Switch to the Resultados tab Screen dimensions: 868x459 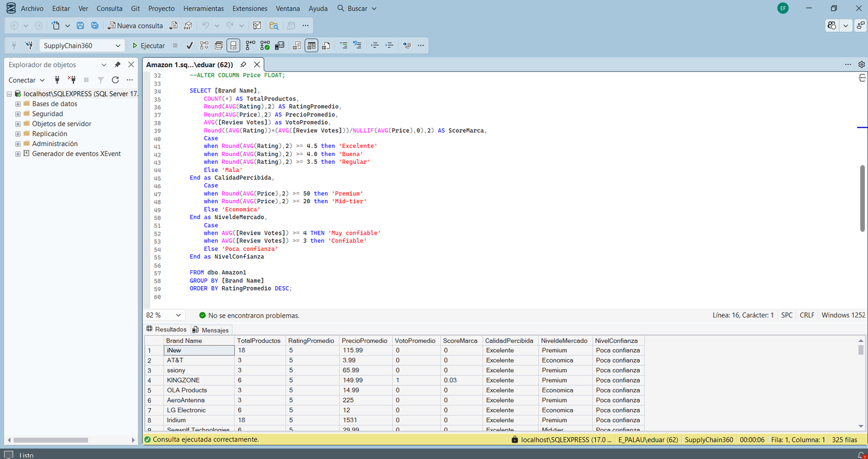coord(167,329)
